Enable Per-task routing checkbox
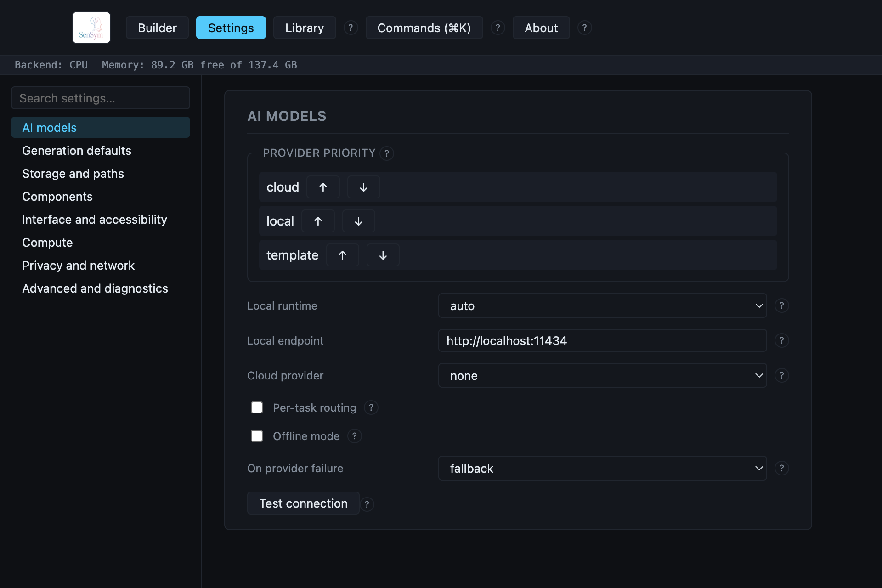Viewport: 882px width, 588px height. click(x=257, y=407)
